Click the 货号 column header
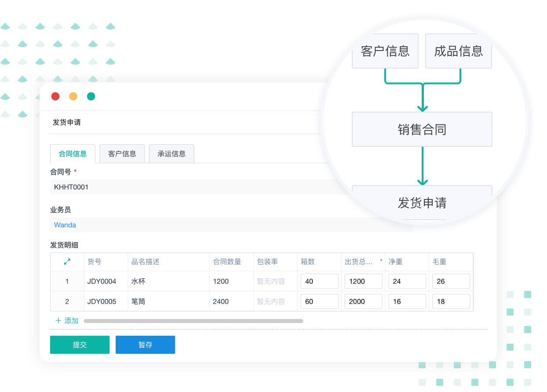Image resolution: width=547 pixels, height=392 pixels. [x=95, y=261]
